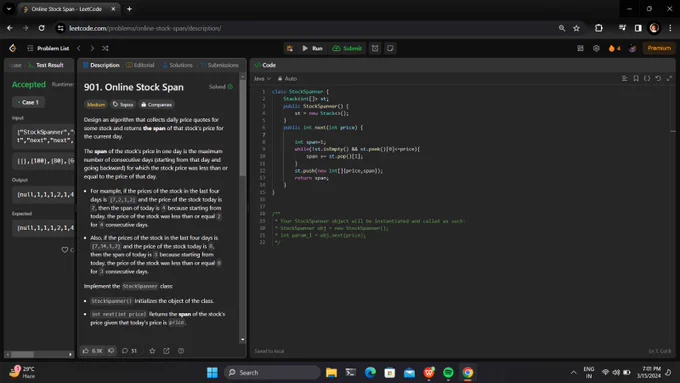Pick a random problem with the shuffle icon
The height and width of the screenshot is (383, 680).
pos(105,48)
